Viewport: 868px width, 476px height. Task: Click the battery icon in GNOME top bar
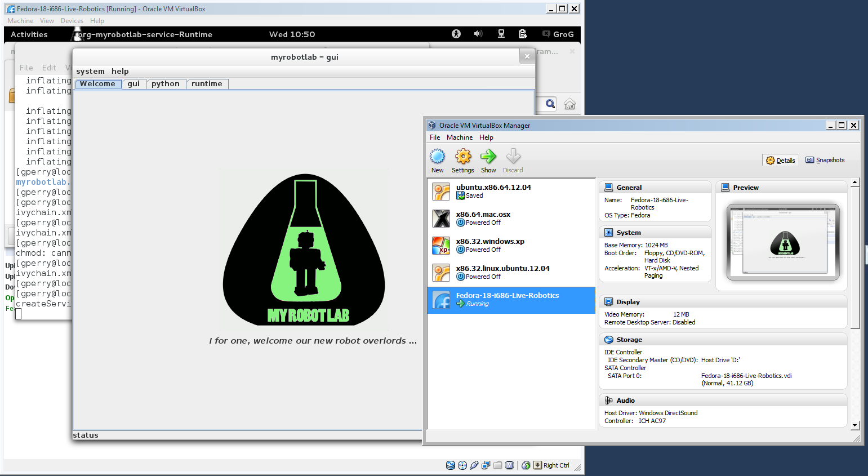click(523, 34)
